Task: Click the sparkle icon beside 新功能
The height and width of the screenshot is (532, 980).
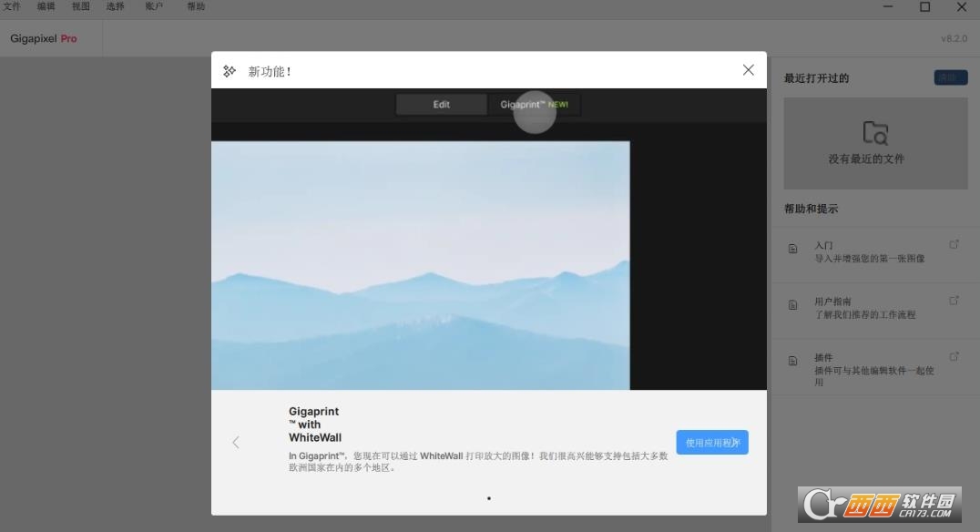Action: [230, 71]
